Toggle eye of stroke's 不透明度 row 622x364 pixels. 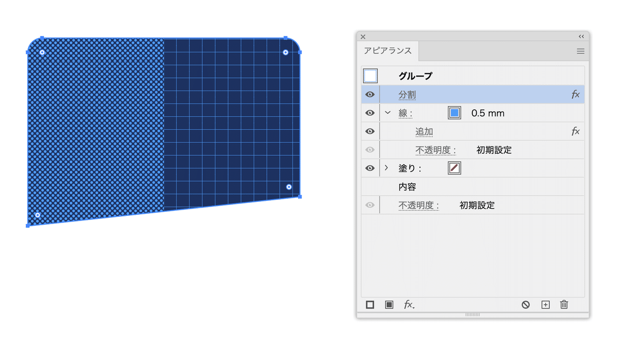[370, 150]
